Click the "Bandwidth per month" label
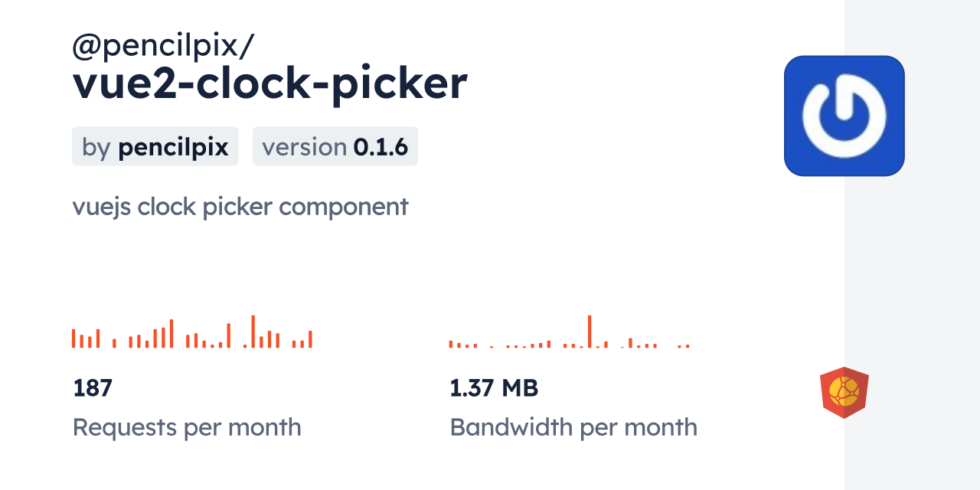 click(x=573, y=427)
